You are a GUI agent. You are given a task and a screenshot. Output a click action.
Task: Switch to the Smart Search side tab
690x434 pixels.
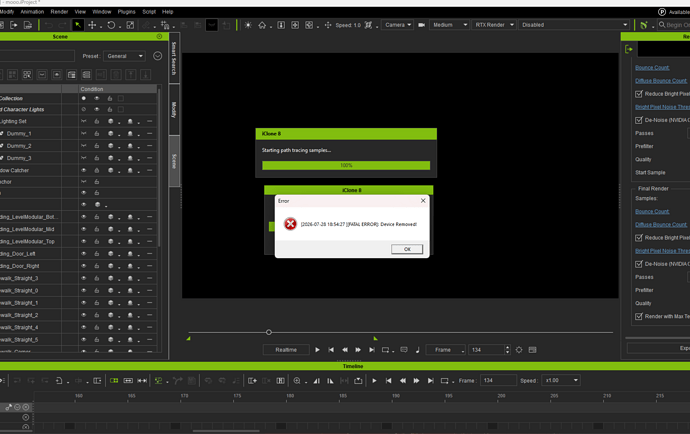tap(174, 58)
